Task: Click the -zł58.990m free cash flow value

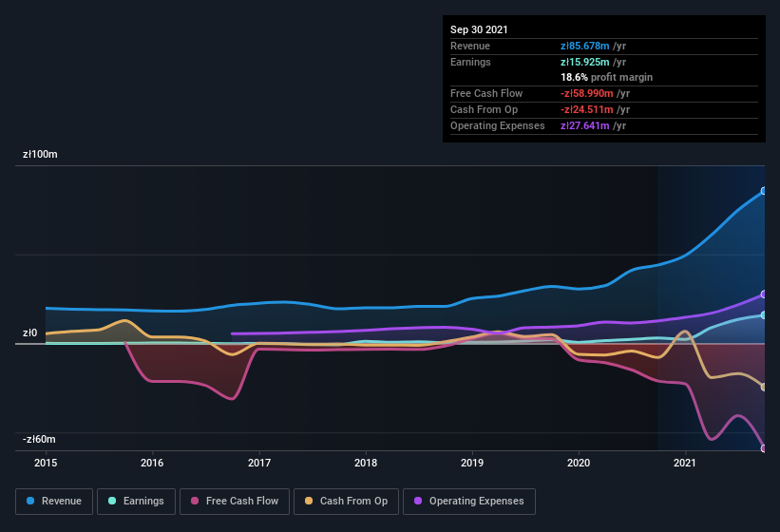Action: [587, 93]
